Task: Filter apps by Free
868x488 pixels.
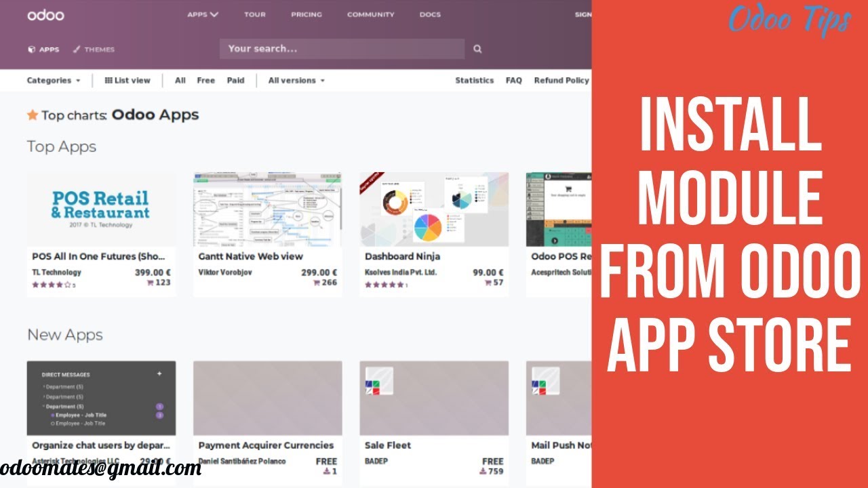Action: tap(205, 80)
